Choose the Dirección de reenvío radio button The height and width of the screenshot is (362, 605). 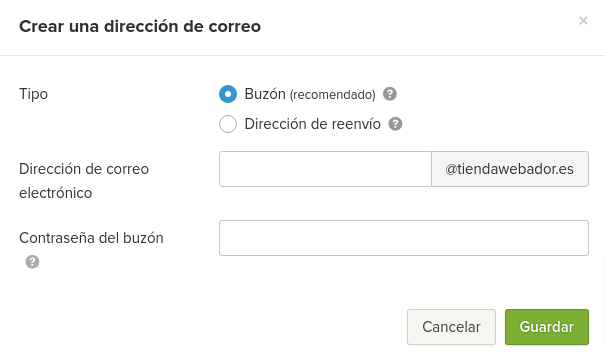click(x=228, y=124)
